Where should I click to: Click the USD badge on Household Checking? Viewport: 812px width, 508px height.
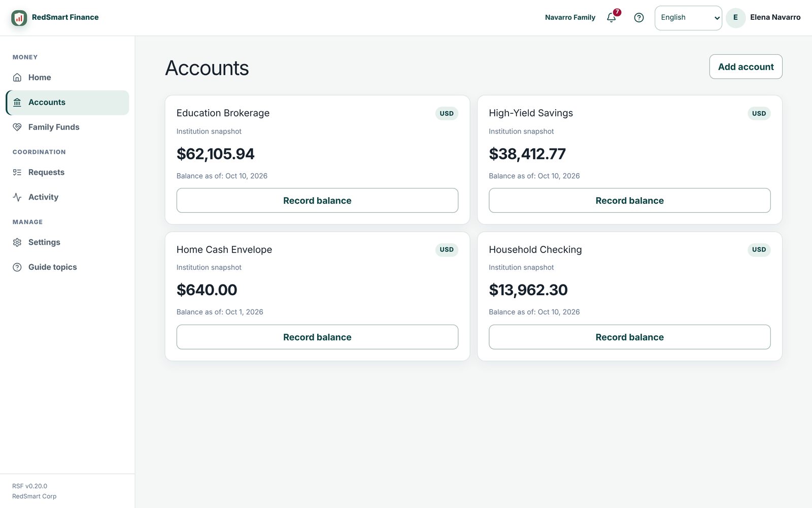click(759, 249)
